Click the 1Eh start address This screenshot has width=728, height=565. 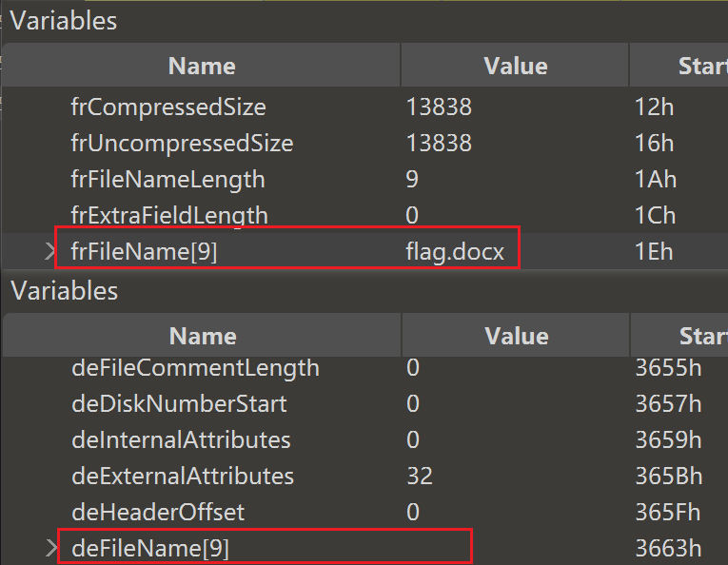(x=653, y=252)
